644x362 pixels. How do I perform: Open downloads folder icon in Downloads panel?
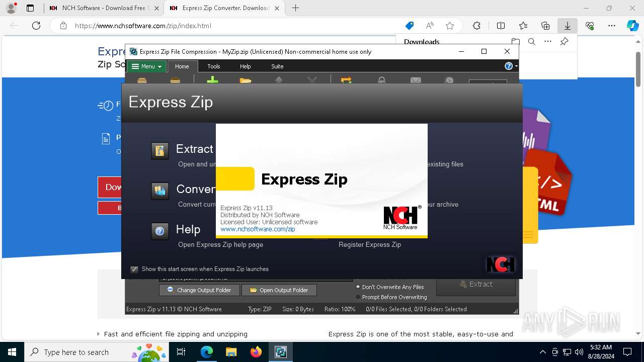click(x=515, y=42)
